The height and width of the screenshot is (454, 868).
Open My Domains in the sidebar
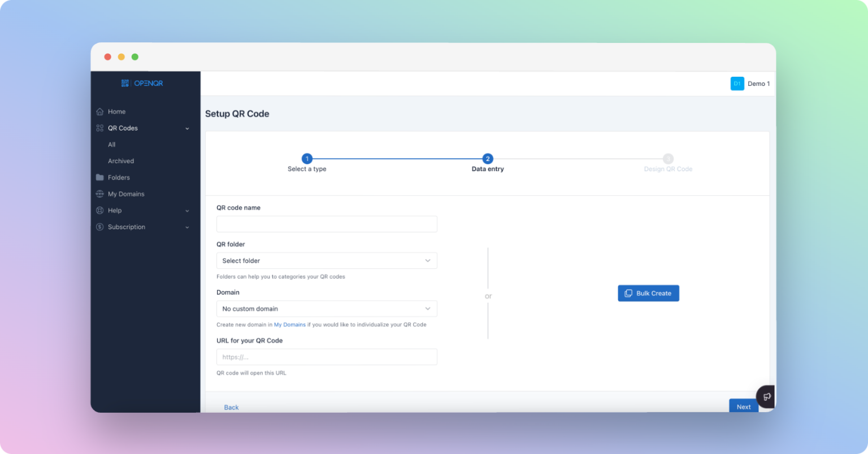(126, 194)
